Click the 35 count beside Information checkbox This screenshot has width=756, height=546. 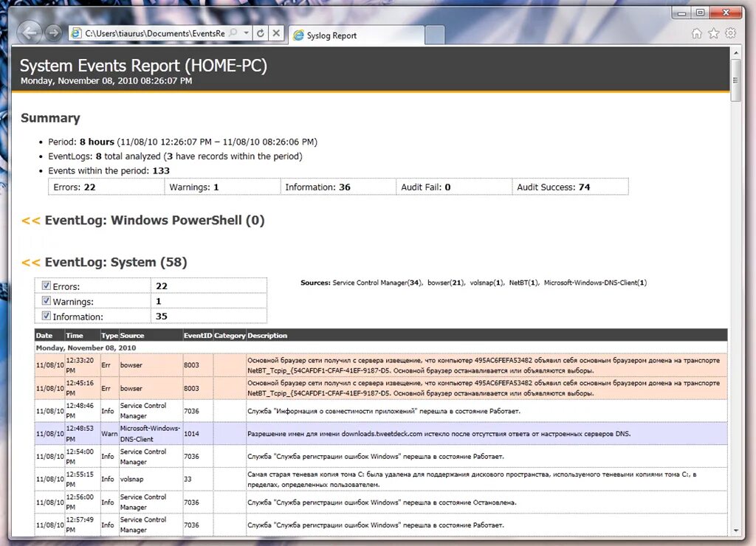point(162,316)
